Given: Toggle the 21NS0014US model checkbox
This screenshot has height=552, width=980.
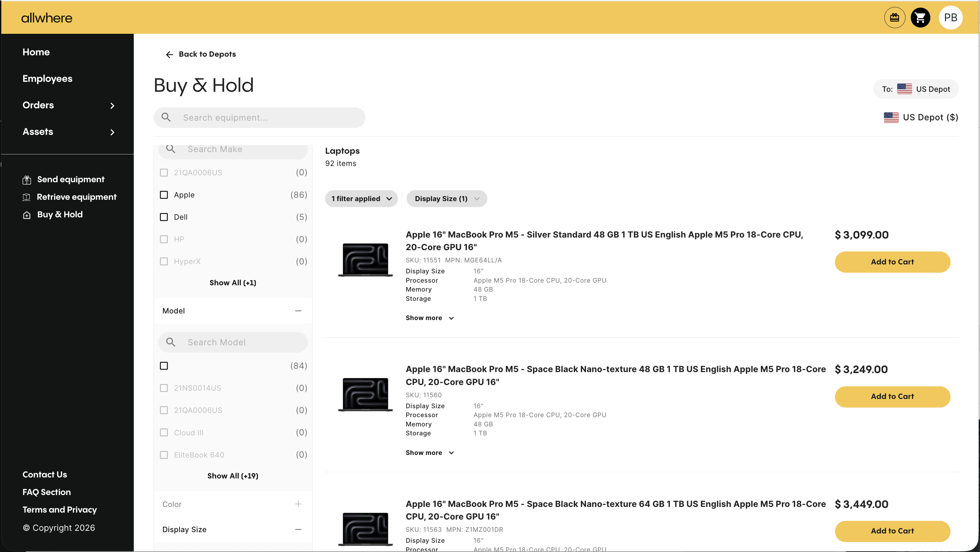Looking at the screenshot, I should tap(164, 388).
